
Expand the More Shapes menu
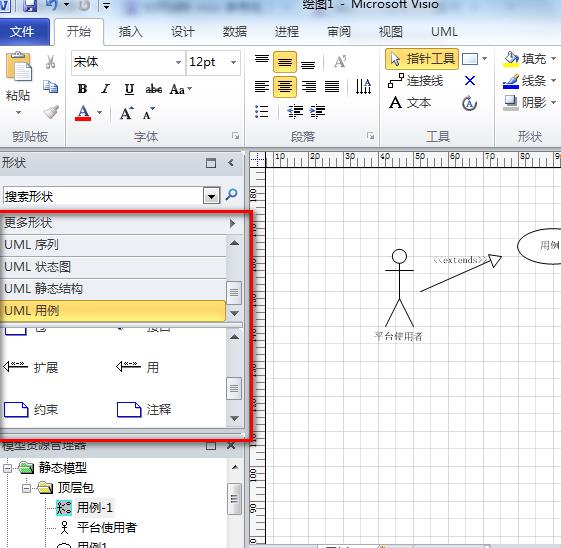(x=121, y=223)
